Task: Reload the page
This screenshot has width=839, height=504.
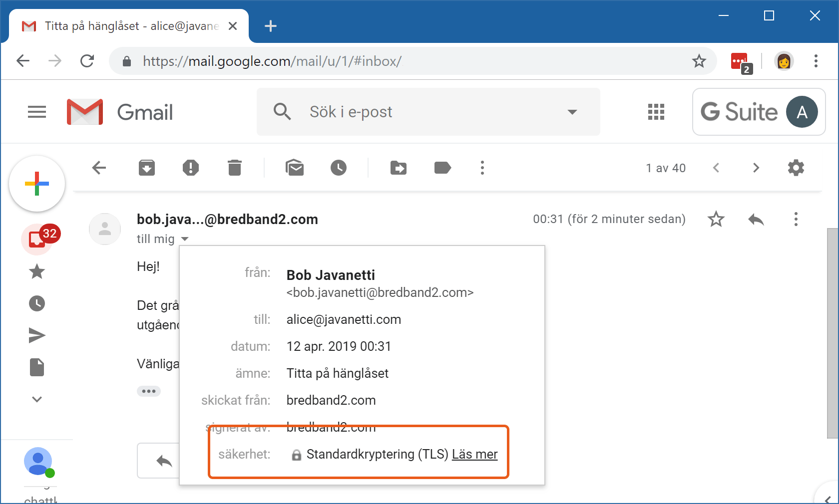Action: tap(87, 61)
